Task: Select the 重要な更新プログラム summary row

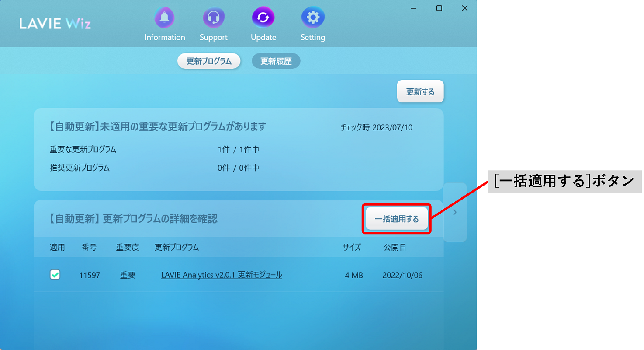Action: pyautogui.click(x=79, y=149)
